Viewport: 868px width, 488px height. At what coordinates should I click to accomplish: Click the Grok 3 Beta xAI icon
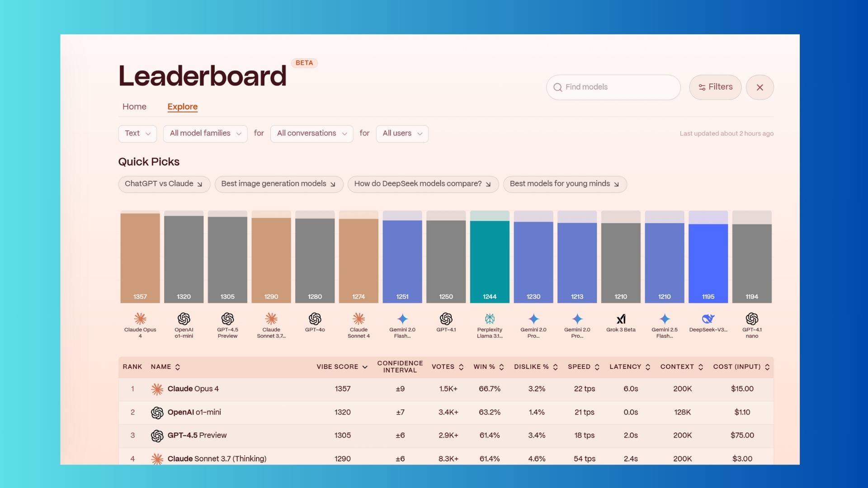621,319
